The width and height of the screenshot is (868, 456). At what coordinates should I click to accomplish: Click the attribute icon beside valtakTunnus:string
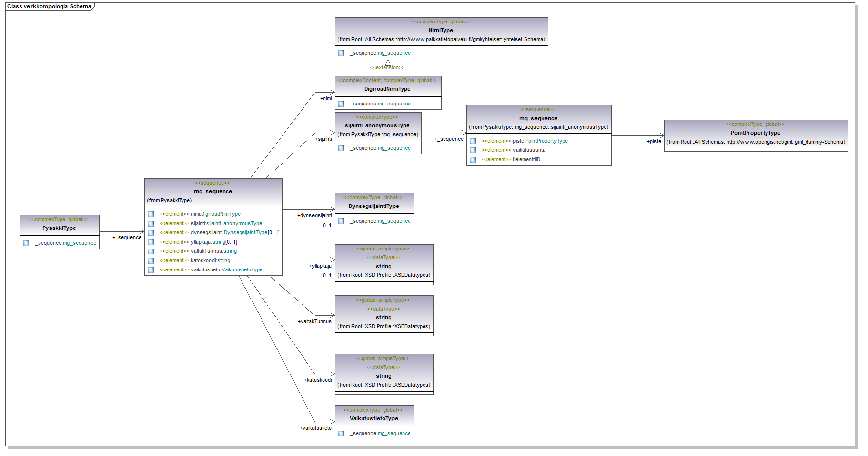[151, 251]
